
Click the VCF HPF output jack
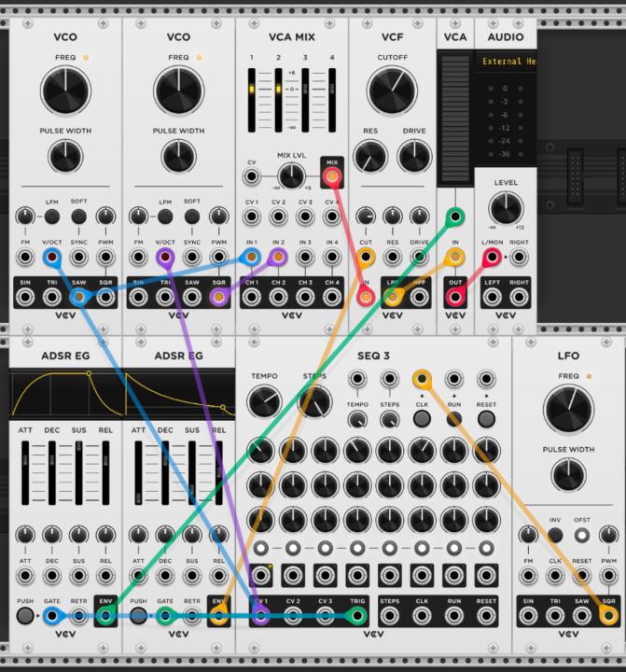419,297
